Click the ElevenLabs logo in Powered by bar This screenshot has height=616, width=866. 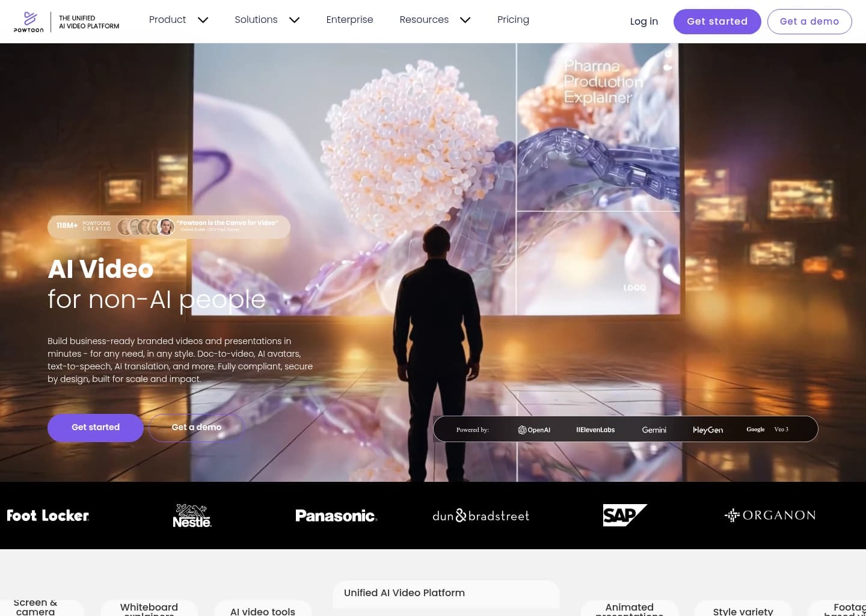point(595,430)
